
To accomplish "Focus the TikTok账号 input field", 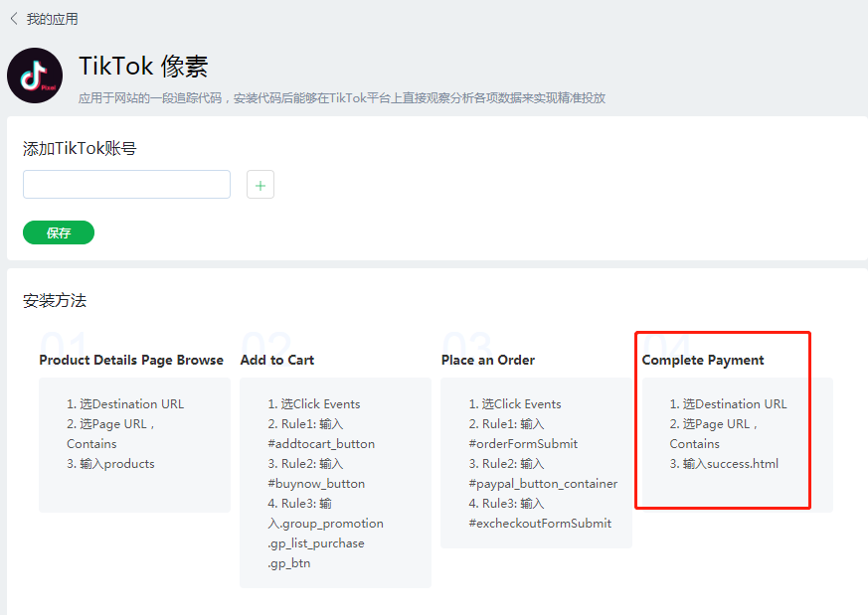I will click(x=126, y=184).
